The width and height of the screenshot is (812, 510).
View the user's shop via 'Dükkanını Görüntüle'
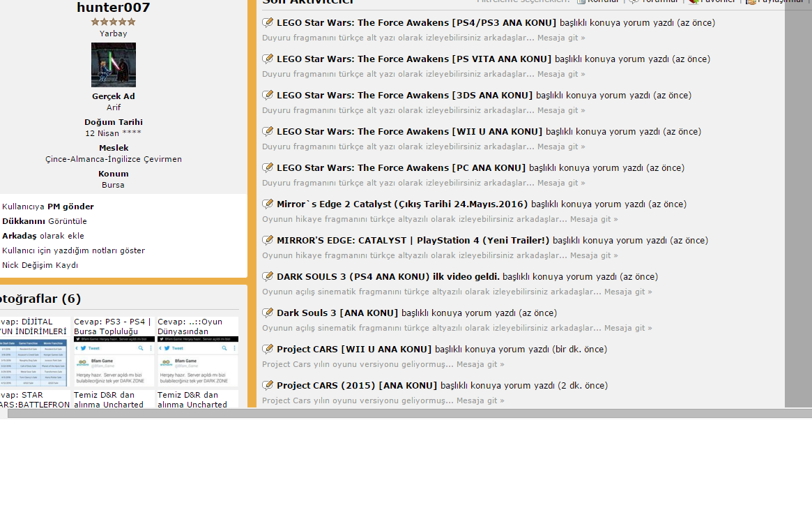coord(45,221)
